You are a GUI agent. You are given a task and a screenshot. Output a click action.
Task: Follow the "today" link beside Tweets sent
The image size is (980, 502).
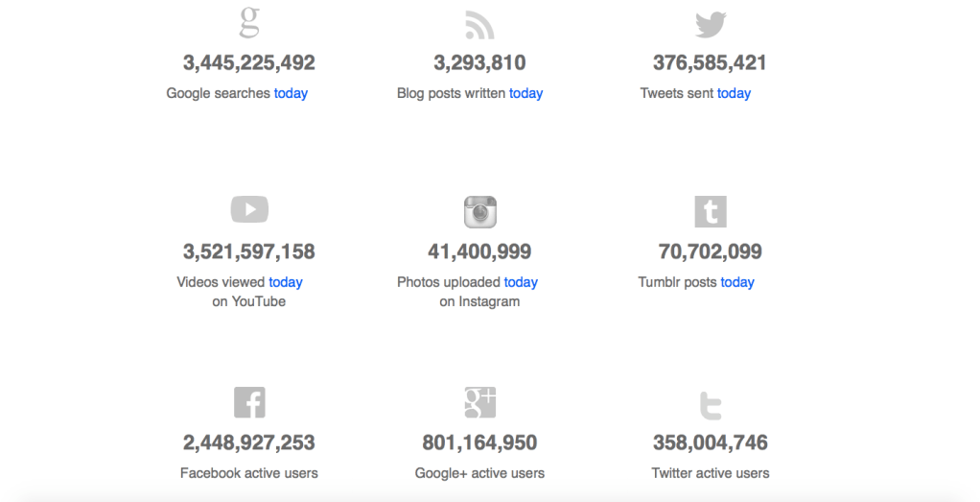click(734, 93)
